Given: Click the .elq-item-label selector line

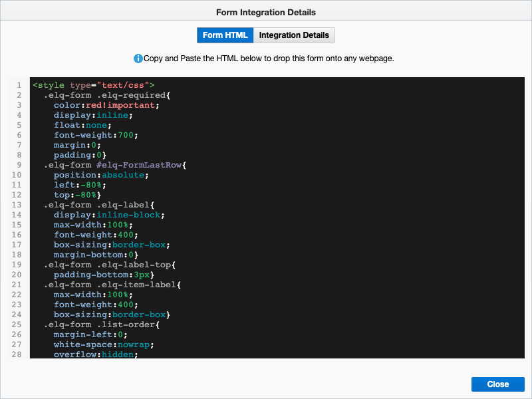Looking at the screenshot, I should pos(112,285).
